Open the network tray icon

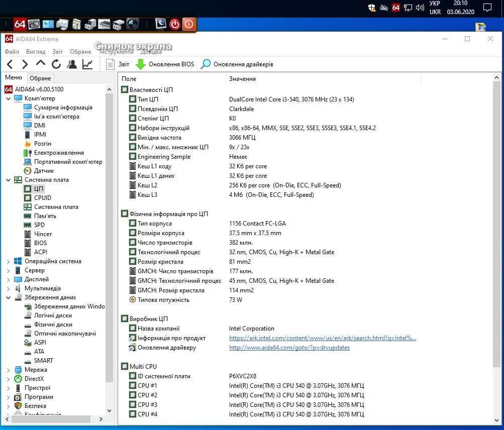pyautogui.click(x=408, y=8)
